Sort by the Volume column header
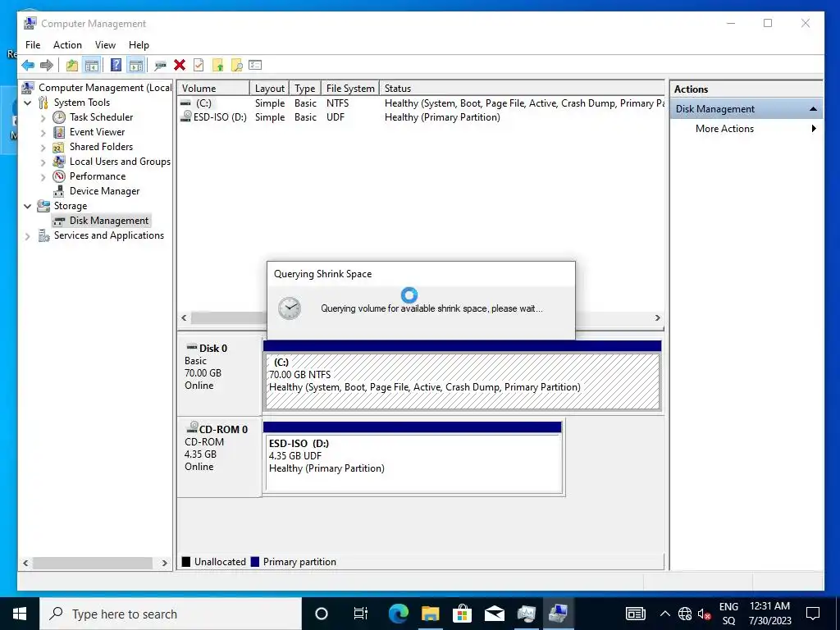Image resolution: width=840 pixels, height=630 pixels. coord(213,89)
